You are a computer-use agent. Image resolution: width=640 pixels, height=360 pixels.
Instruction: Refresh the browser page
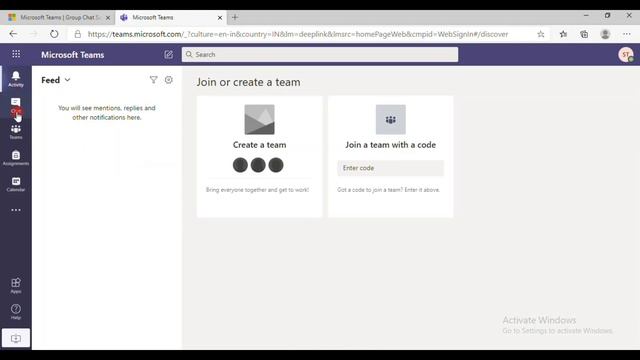54,34
